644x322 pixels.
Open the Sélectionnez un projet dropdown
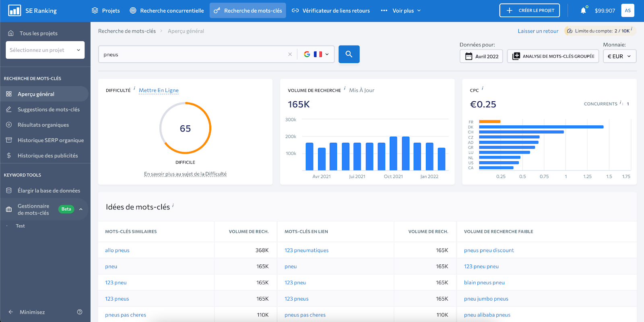point(45,50)
